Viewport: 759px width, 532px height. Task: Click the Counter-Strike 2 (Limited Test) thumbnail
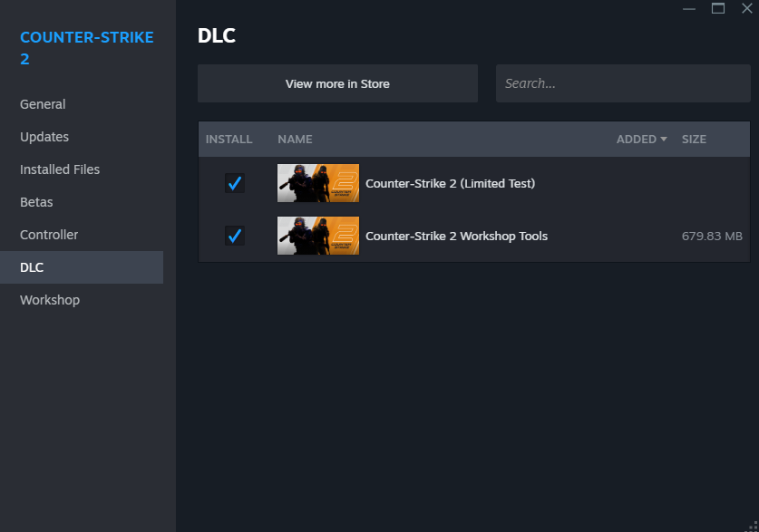318,183
